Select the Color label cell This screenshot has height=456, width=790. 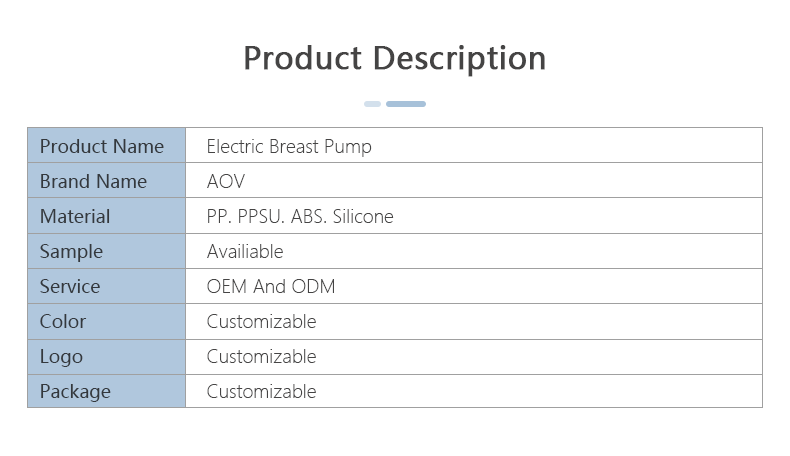click(106, 321)
